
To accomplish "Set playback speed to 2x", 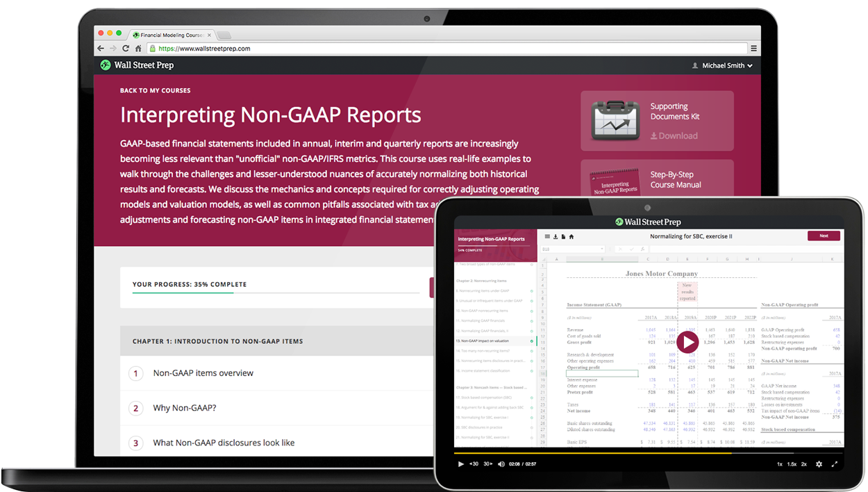I will [x=804, y=464].
